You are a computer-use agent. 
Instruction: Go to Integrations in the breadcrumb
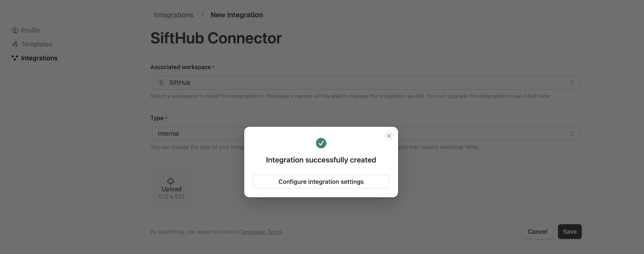tap(173, 15)
